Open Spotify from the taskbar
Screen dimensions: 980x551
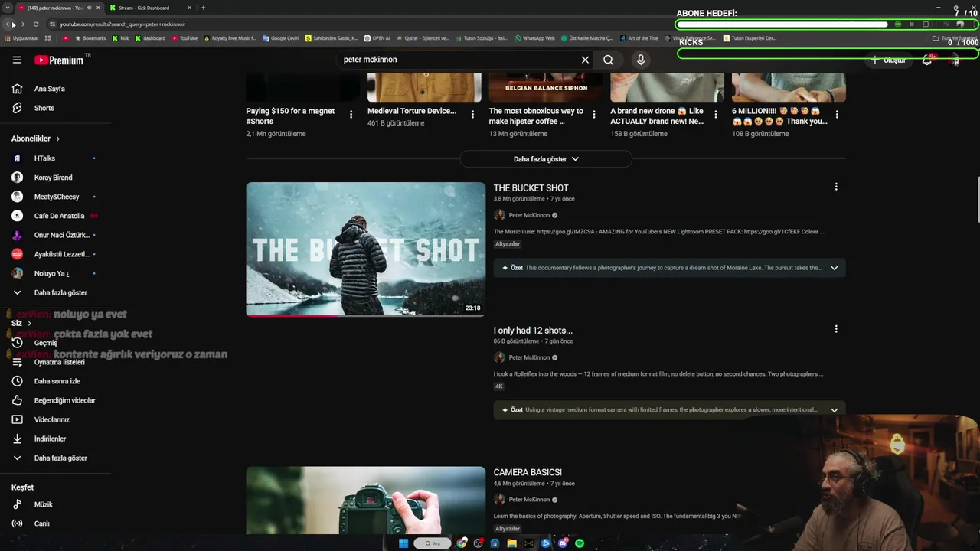coord(580,543)
